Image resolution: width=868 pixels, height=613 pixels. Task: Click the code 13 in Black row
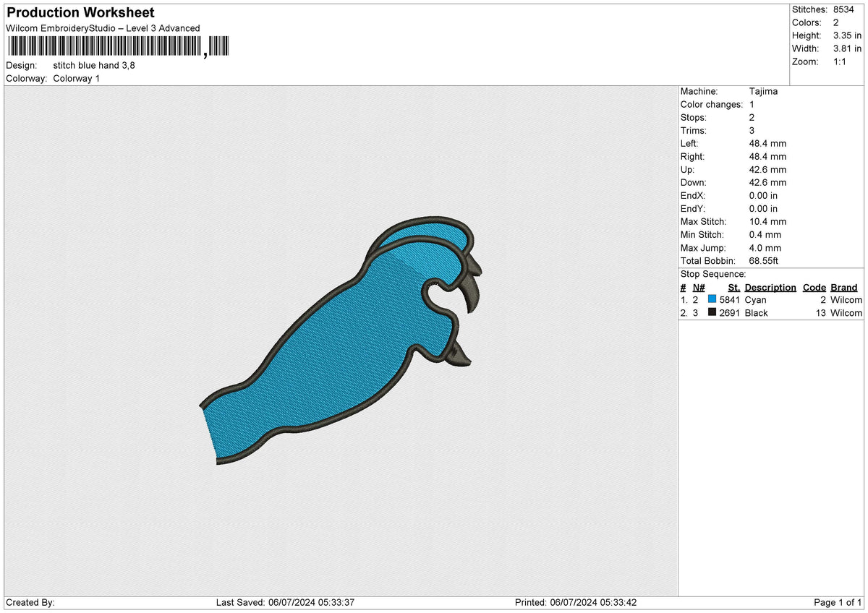click(820, 312)
